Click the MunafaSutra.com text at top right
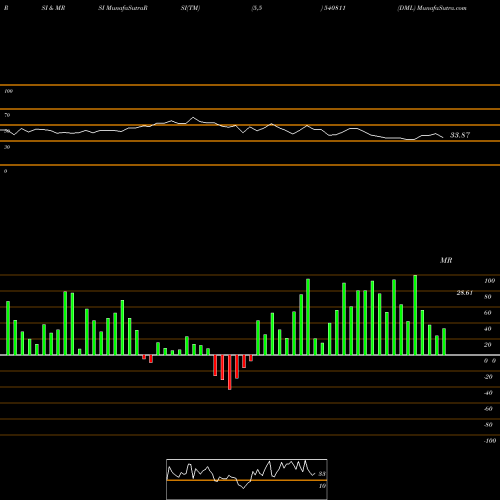This screenshot has height=500, width=500. pyautogui.click(x=442, y=8)
